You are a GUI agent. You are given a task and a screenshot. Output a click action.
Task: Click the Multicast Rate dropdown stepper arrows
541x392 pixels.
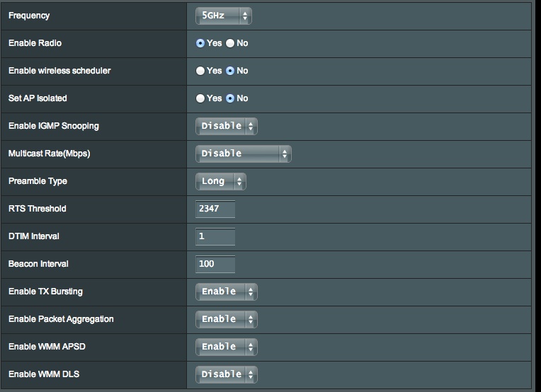coord(284,154)
